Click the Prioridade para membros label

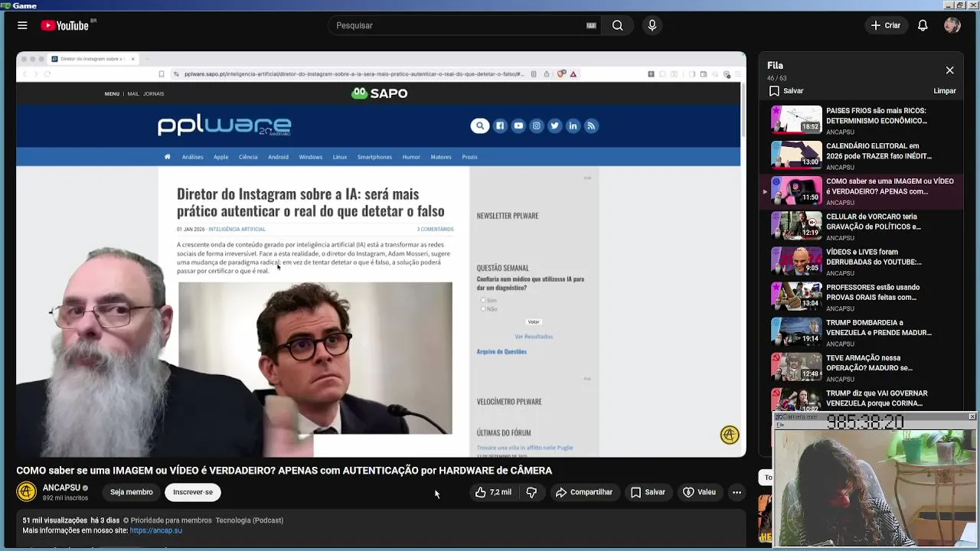tap(167, 520)
